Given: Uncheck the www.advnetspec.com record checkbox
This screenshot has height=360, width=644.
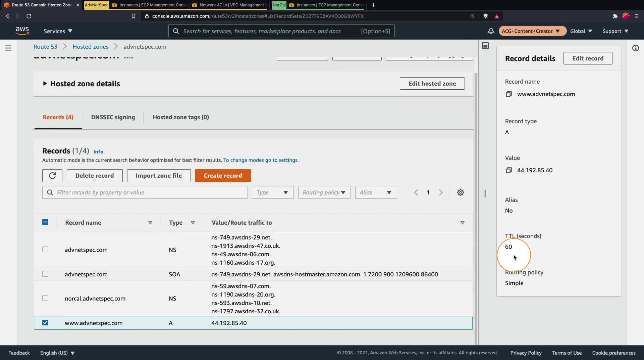Looking at the screenshot, I should (45, 323).
